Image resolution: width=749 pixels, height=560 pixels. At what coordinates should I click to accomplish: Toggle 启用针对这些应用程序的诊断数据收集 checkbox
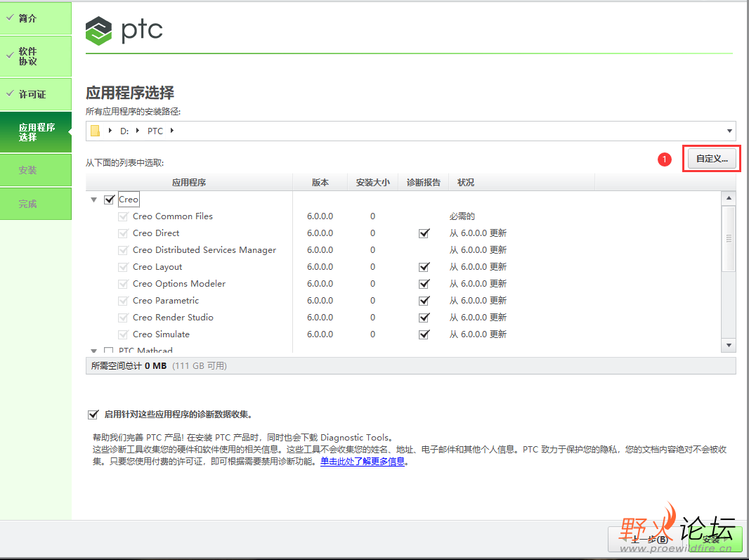click(93, 415)
